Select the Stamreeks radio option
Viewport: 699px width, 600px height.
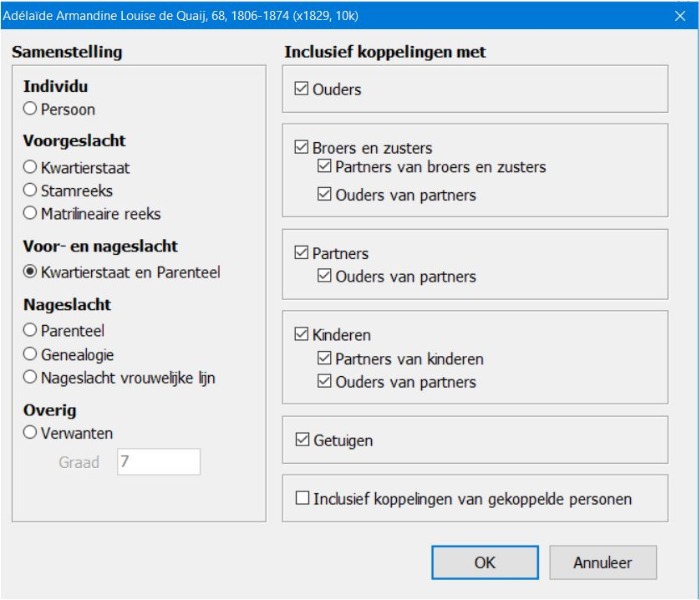tap(30, 190)
